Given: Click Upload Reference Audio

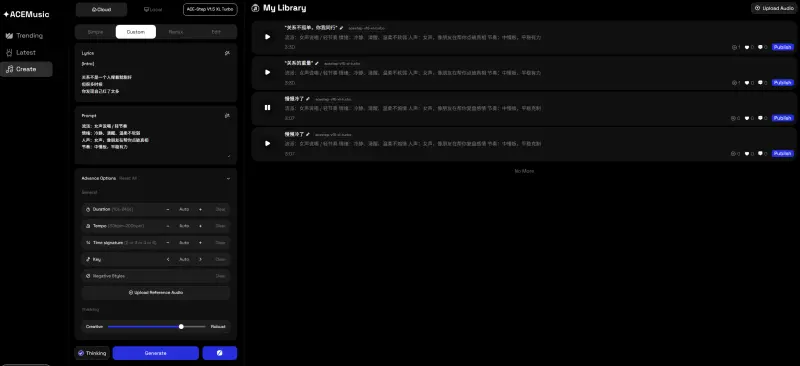Looking at the screenshot, I should 156,292.
